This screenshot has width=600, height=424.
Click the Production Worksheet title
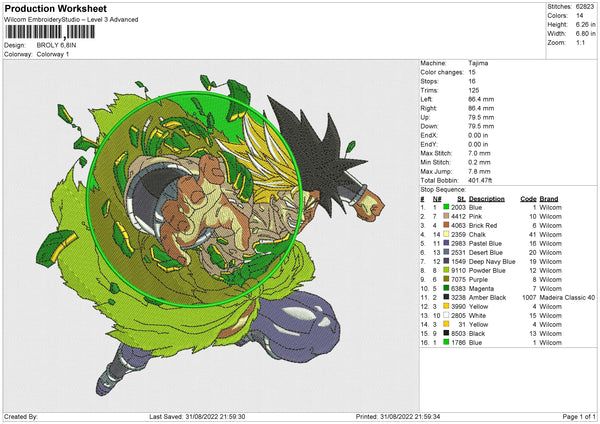(55, 9)
